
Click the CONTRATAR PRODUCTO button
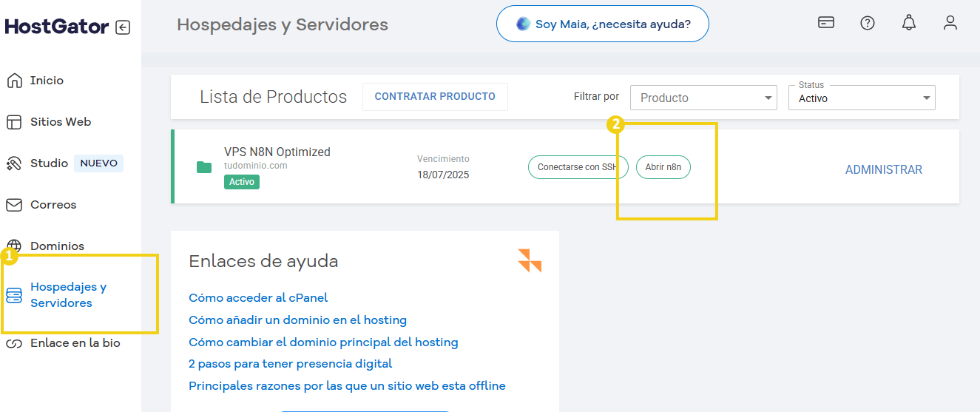click(x=435, y=97)
